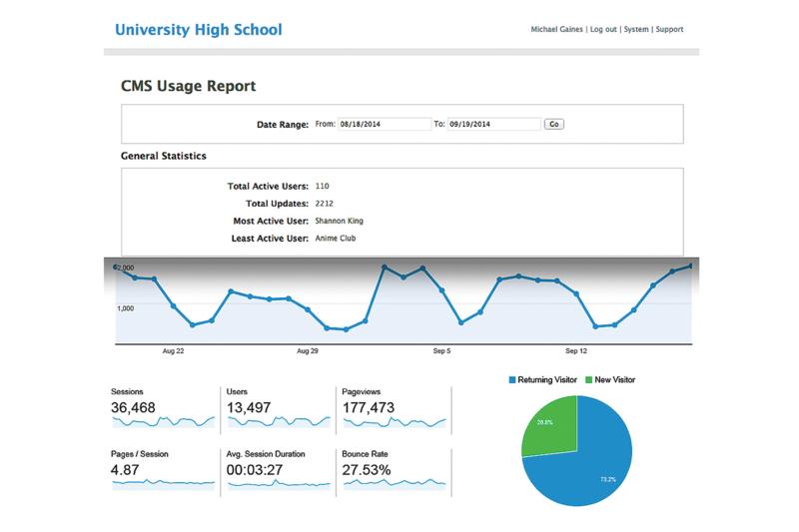Open the Support link

[669, 30]
